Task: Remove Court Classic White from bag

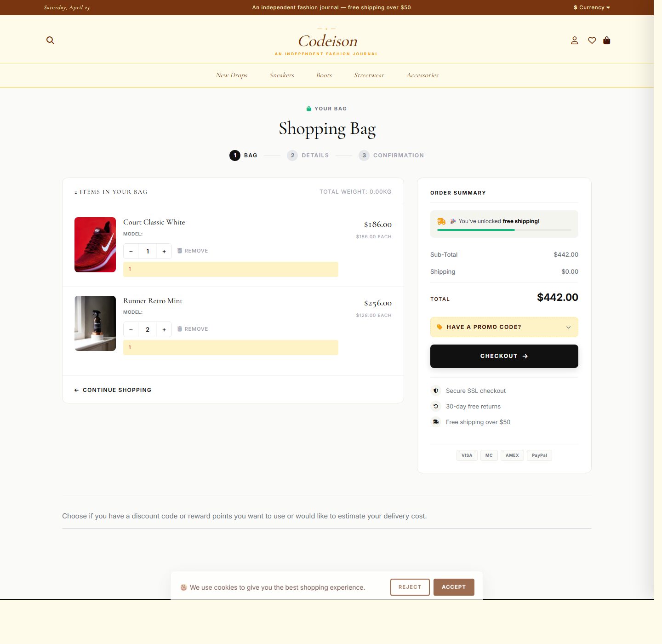Action: (193, 251)
